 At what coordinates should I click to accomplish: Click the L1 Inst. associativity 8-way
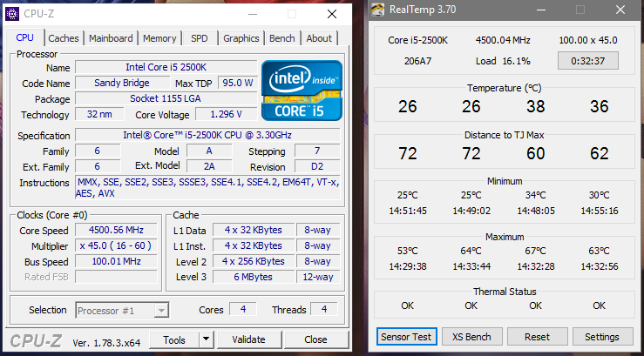click(x=318, y=245)
